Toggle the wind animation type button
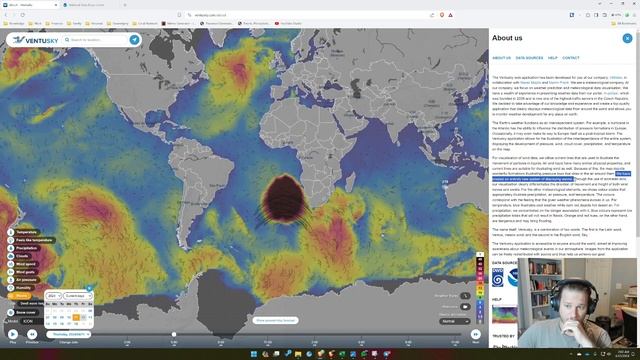The width and height of the screenshot is (640, 360). 465,296
